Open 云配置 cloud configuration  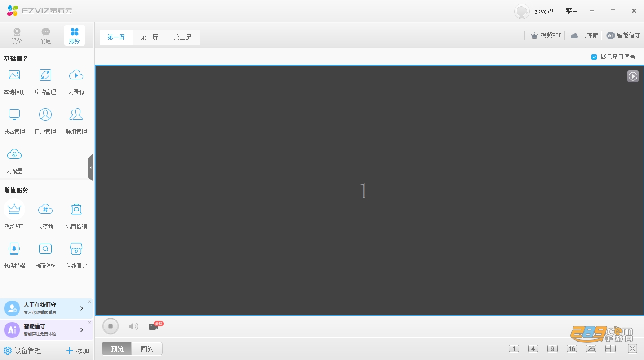coord(14,161)
